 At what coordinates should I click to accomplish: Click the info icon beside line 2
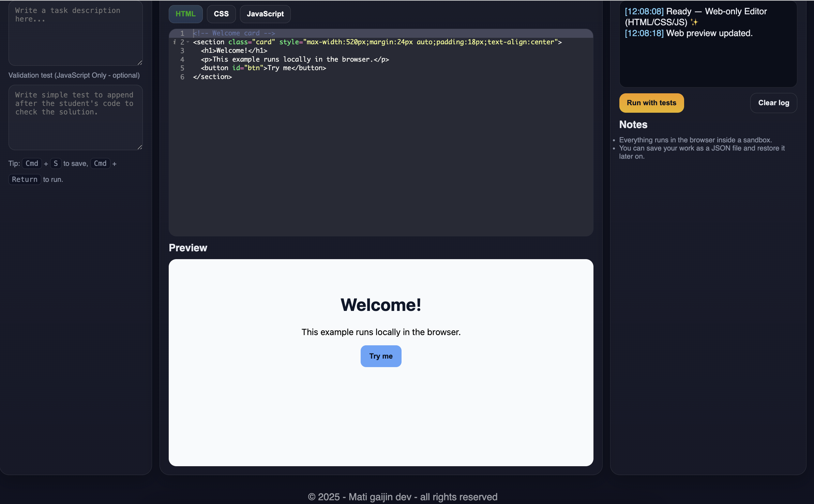(174, 42)
